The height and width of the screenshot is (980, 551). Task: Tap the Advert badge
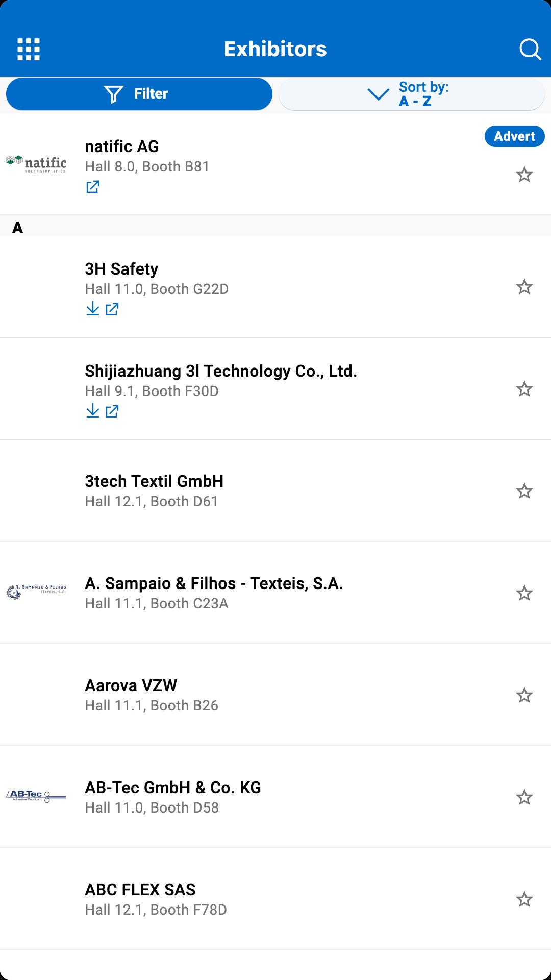tap(514, 136)
